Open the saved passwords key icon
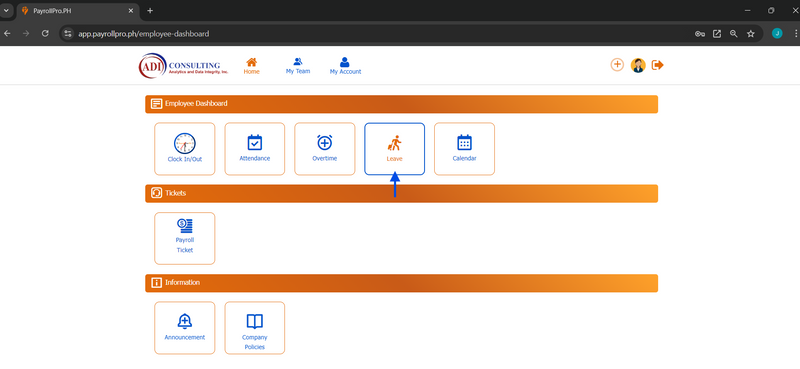The width and height of the screenshot is (800, 369). point(700,34)
